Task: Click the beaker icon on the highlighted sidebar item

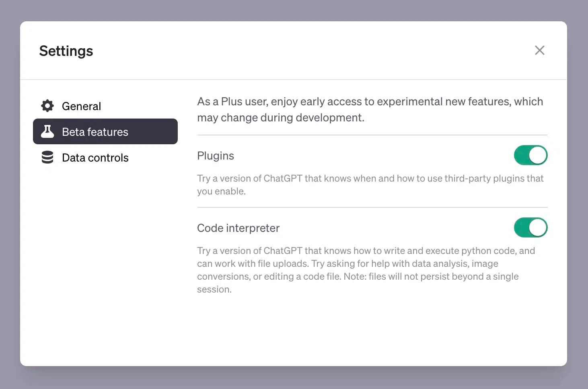Action: [x=47, y=131]
